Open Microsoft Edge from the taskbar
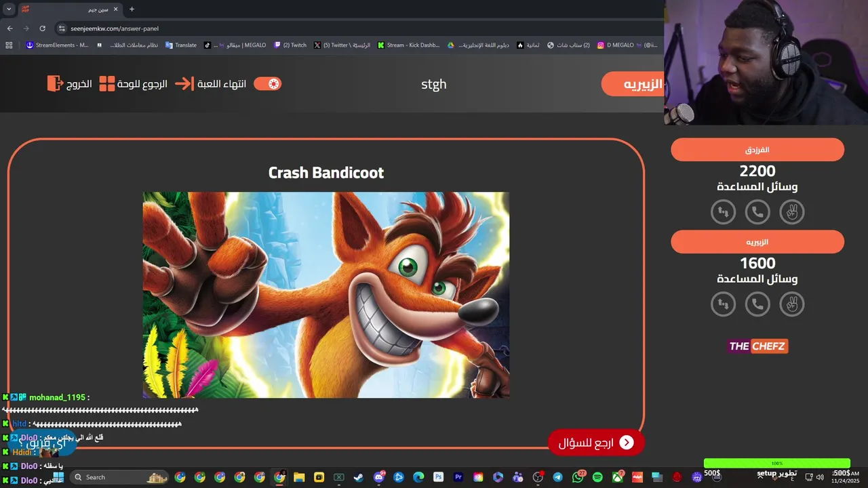 click(418, 477)
